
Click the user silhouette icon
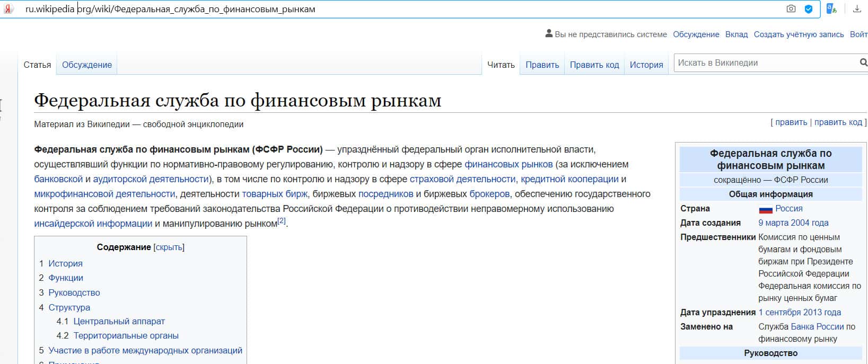(x=549, y=34)
